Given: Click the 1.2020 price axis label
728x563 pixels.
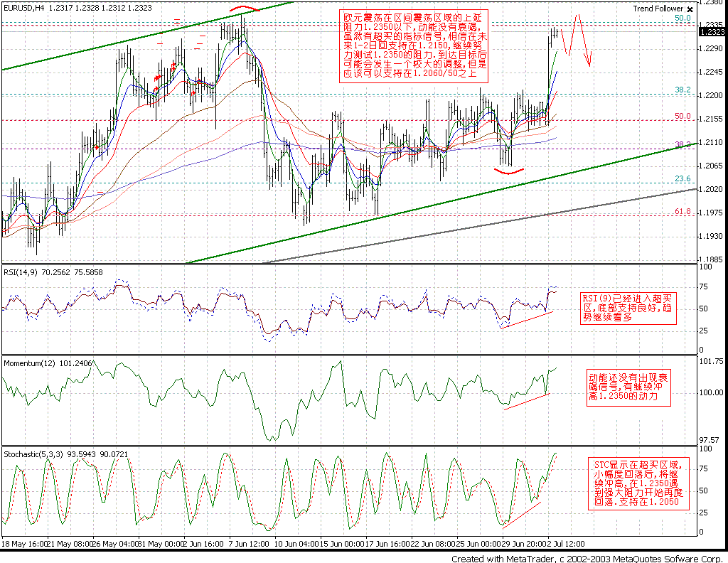Looking at the screenshot, I should pos(711,189).
